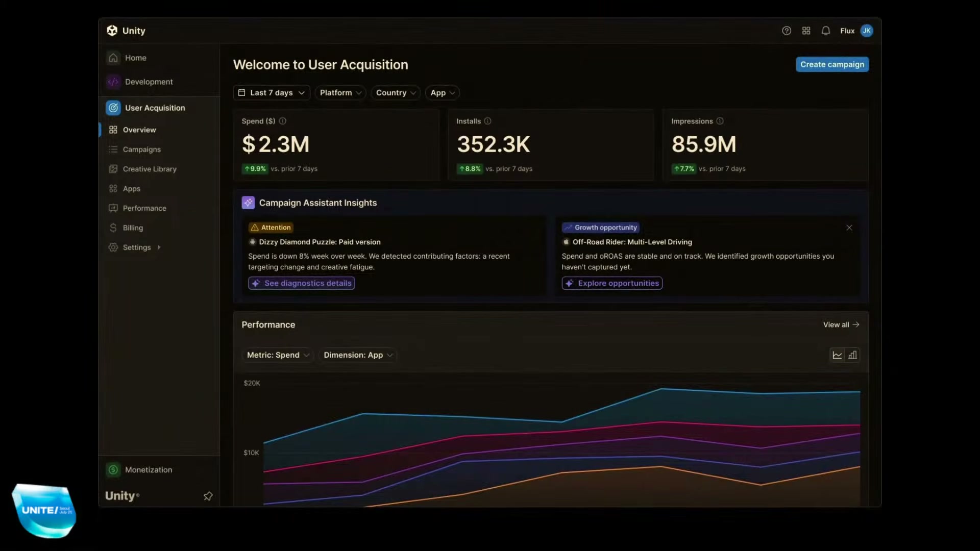This screenshot has height=551, width=980.
Task: Click Off-Road Rider: Multi-Level Driving title
Action: [x=632, y=242]
